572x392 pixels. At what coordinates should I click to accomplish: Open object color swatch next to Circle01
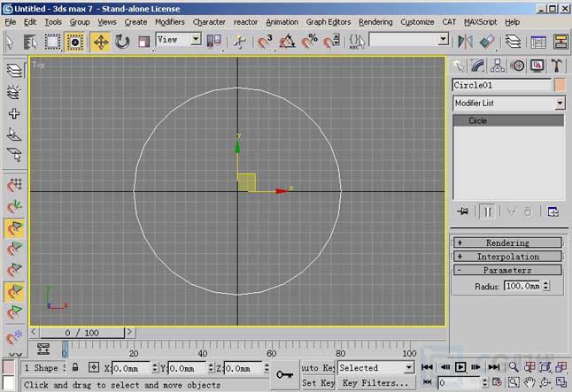(560, 85)
